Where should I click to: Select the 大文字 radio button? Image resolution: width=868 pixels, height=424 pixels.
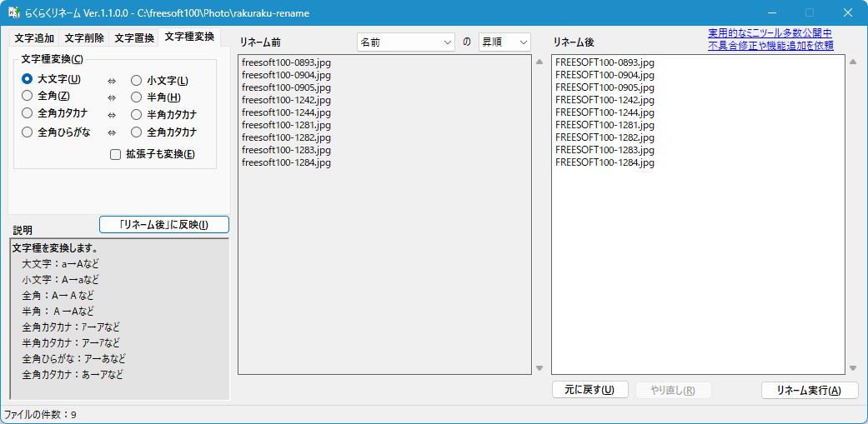pos(28,80)
